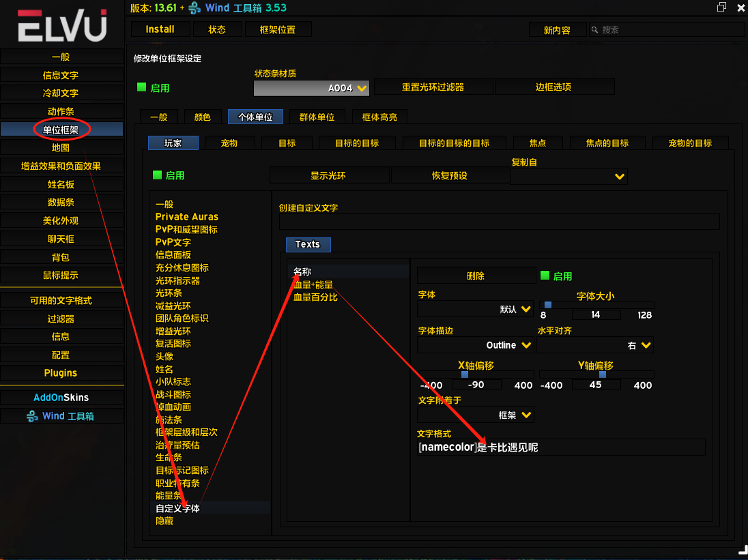Click the ElvUI logo

(62, 27)
